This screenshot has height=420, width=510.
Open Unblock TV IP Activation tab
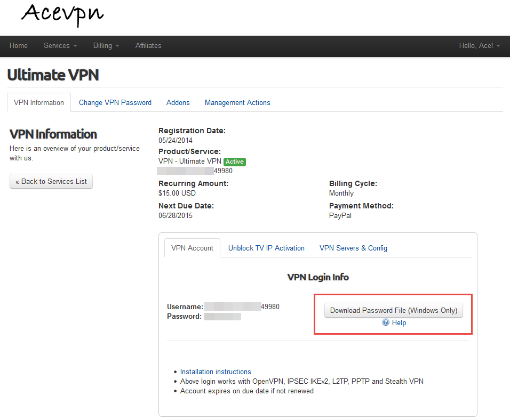[x=266, y=248]
